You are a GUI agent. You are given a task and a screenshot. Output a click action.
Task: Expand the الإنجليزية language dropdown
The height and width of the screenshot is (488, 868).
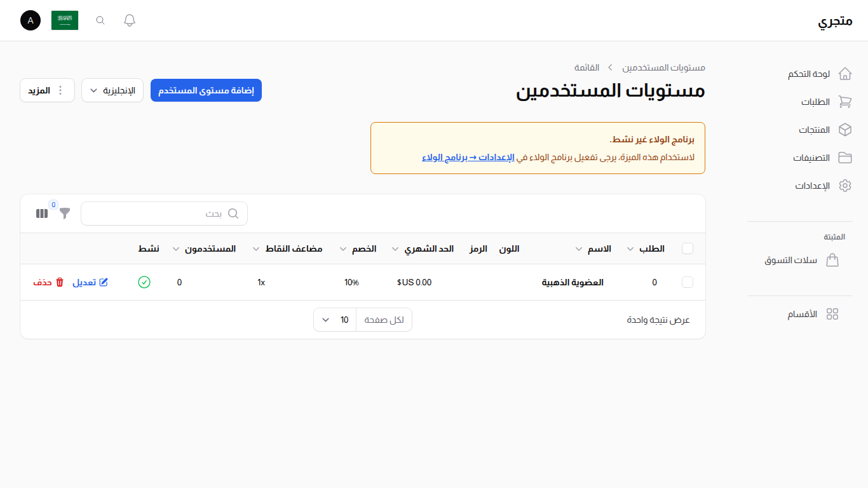point(112,90)
